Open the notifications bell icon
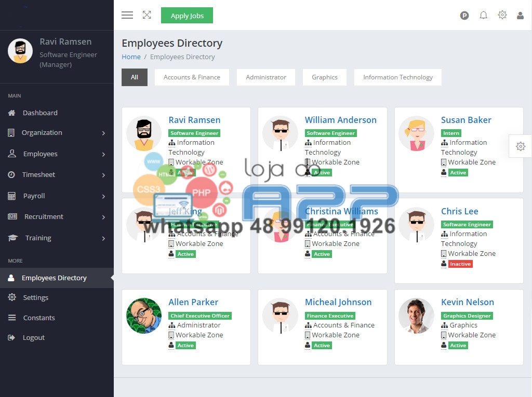 (x=483, y=15)
